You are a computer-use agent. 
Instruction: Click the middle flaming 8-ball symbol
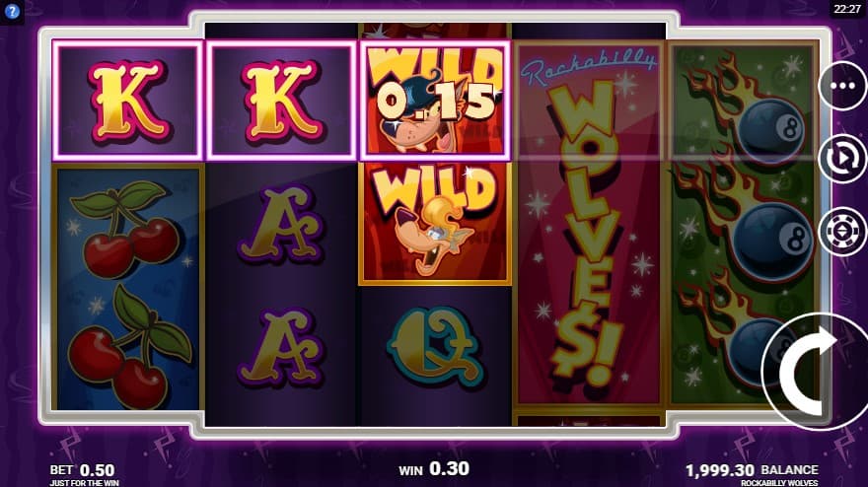[x=745, y=224]
